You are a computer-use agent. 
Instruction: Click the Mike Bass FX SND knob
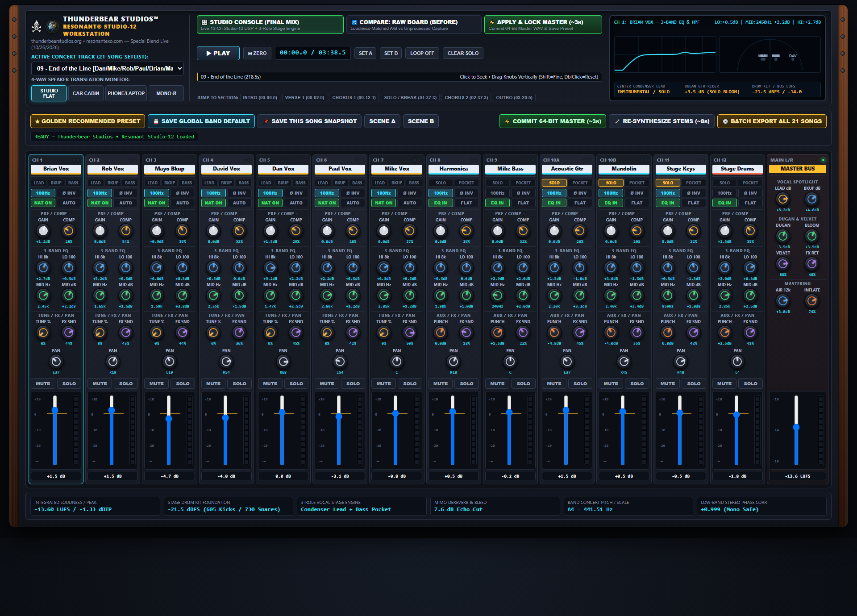tap(523, 333)
